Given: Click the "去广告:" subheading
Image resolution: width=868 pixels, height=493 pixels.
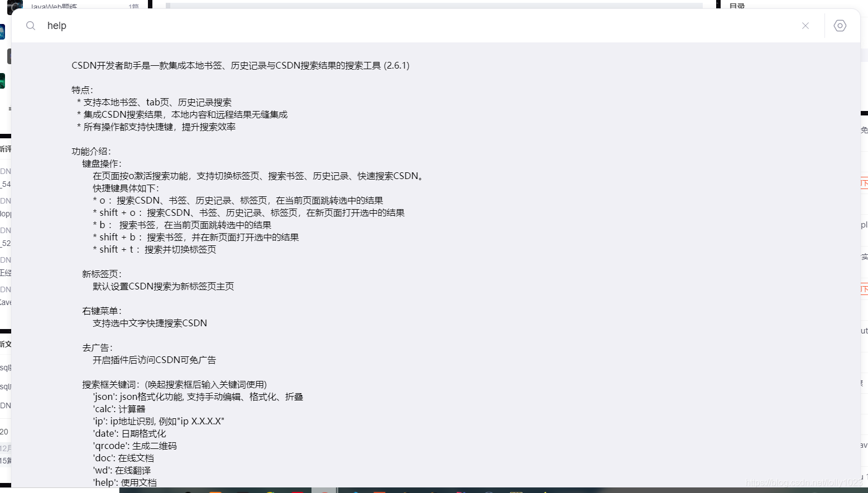Looking at the screenshot, I should coord(97,348).
